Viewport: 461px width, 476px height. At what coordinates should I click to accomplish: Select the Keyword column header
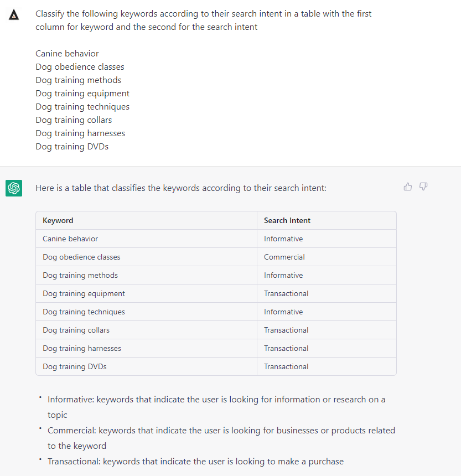point(58,220)
